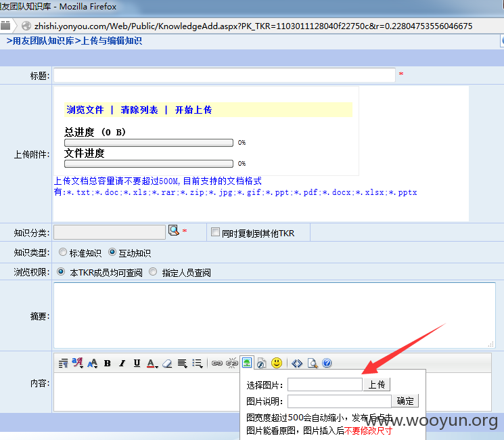Open the paragraph format tool in editor

tap(63, 363)
